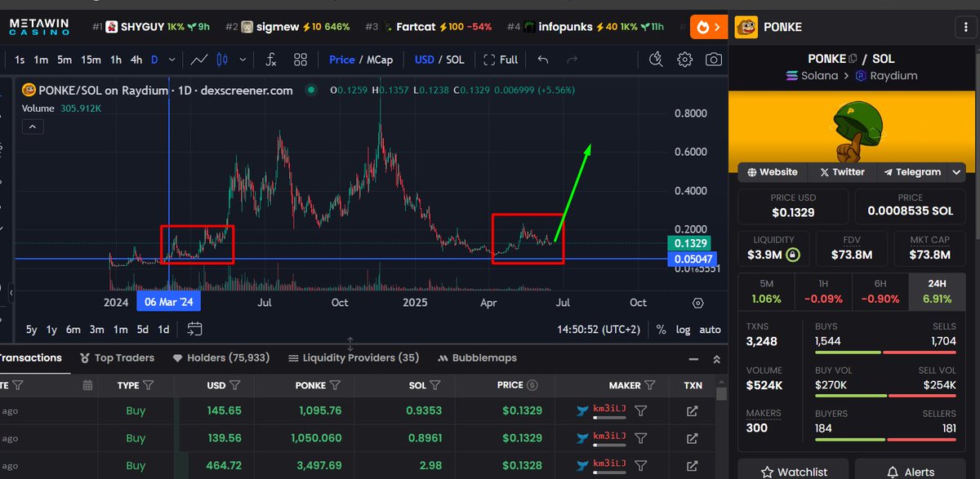This screenshot has width=980, height=479.
Task: Add PONKE to Watchlist
Action: tap(795, 472)
